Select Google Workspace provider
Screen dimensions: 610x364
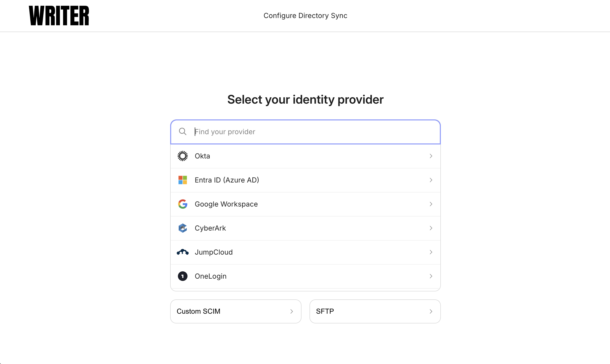[x=306, y=204]
